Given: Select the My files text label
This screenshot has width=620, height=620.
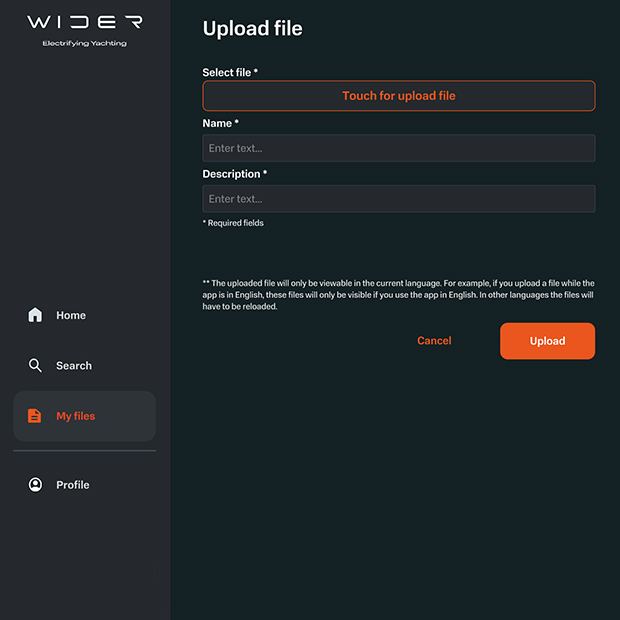Looking at the screenshot, I should [76, 416].
